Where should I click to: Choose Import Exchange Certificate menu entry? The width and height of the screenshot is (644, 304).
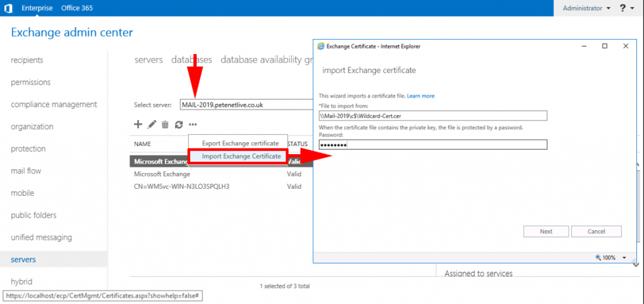241,156
